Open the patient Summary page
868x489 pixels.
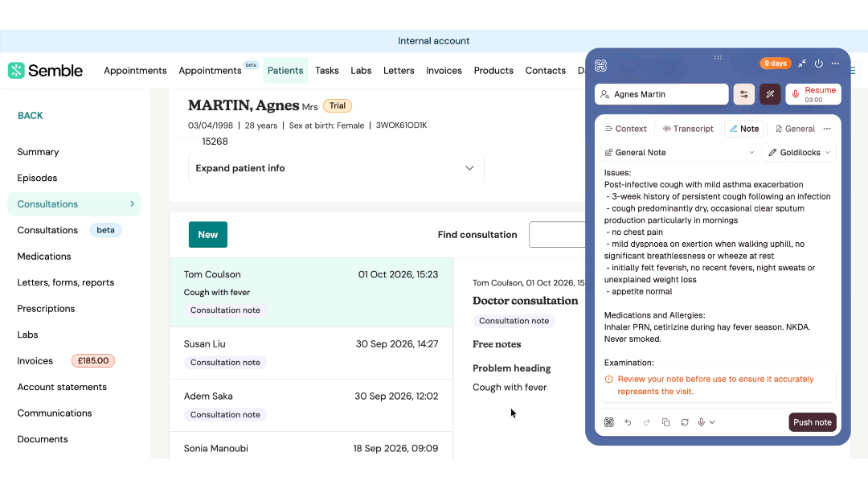(x=38, y=152)
